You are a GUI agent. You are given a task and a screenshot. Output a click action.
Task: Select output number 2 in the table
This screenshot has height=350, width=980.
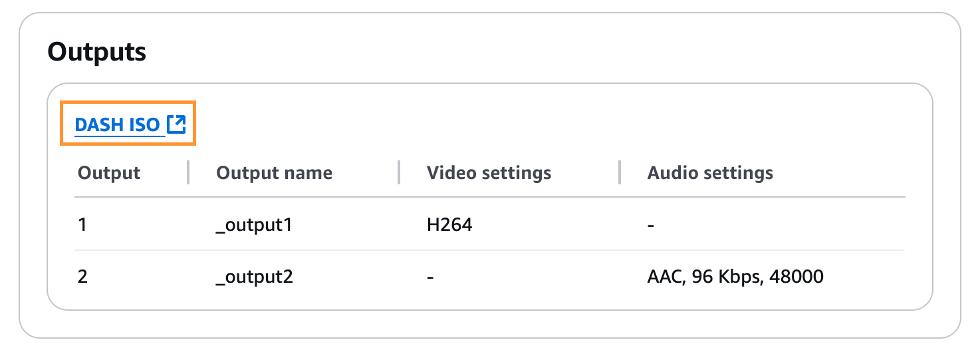82,276
